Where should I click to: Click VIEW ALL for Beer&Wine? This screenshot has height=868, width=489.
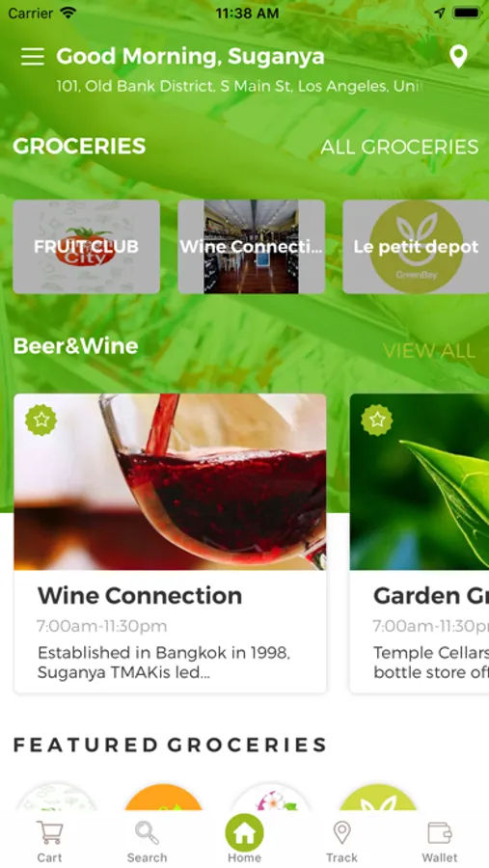pyautogui.click(x=429, y=350)
